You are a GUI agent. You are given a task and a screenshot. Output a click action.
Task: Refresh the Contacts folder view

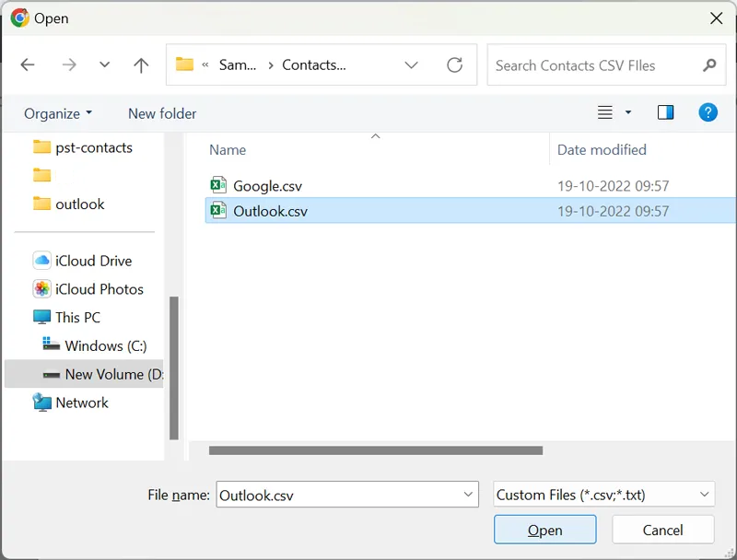pyautogui.click(x=454, y=64)
